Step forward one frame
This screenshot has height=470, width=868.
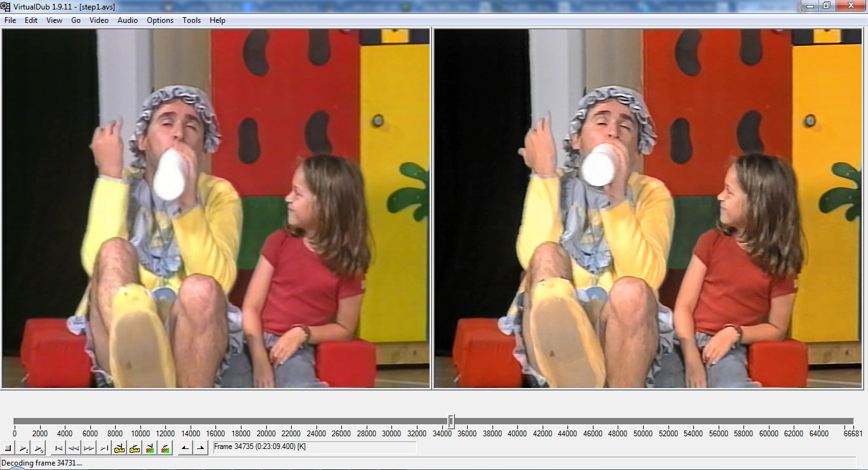[89, 448]
